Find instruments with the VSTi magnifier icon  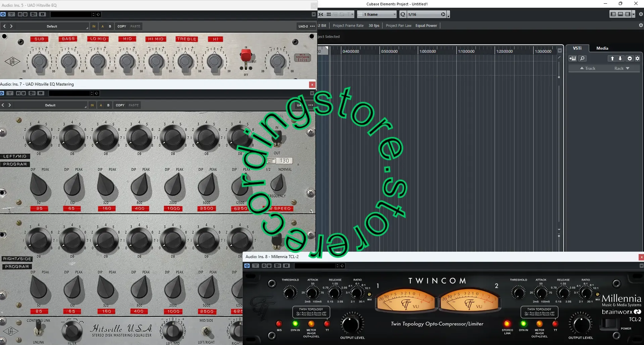pos(583,58)
